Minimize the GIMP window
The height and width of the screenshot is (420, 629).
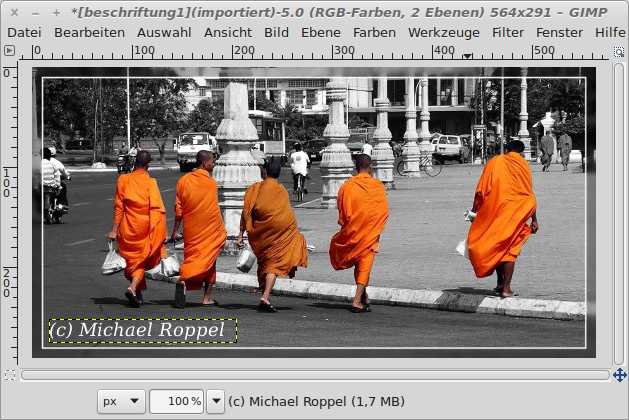(x=35, y=13)
